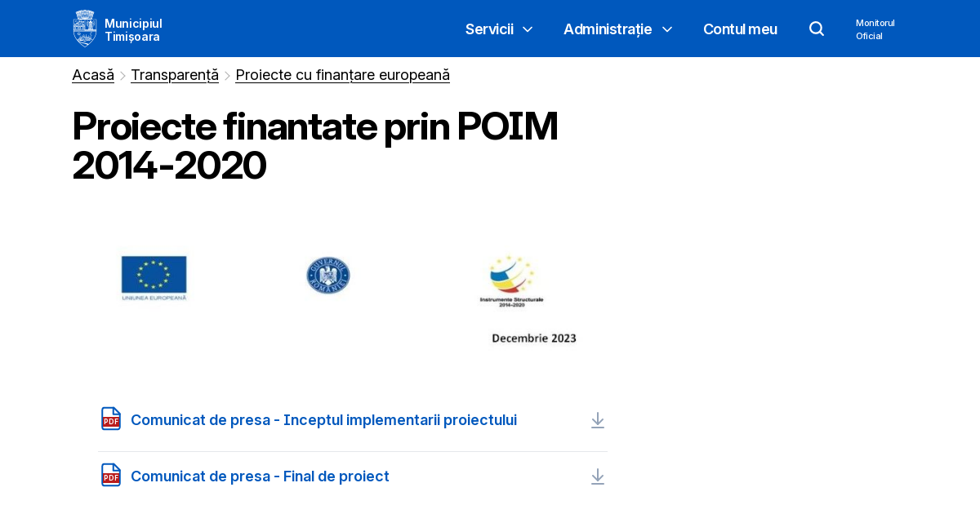Click the Guvernul României emblem
The image size is (980, 514).
pos(327,275)
